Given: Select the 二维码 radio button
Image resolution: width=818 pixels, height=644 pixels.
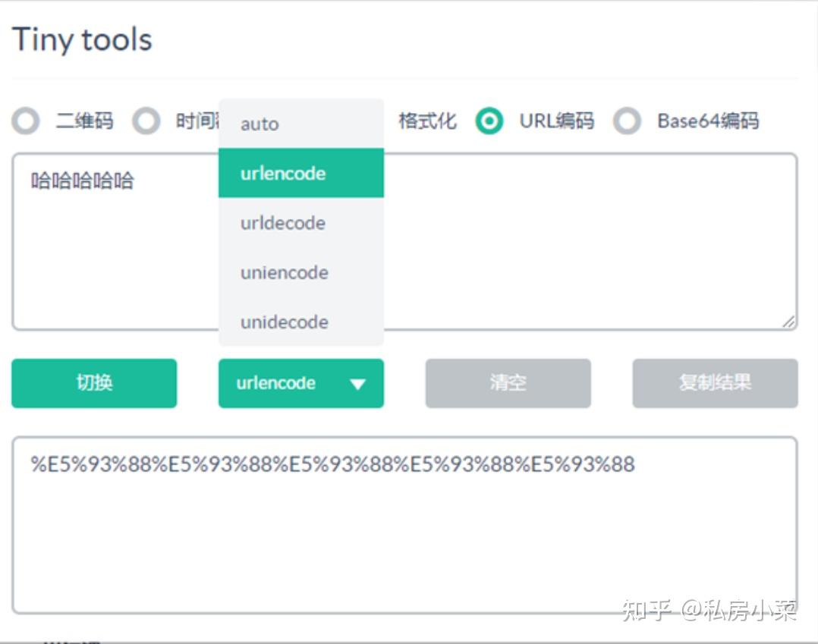Looking at the screenshot, I should (x=27, y=121).
